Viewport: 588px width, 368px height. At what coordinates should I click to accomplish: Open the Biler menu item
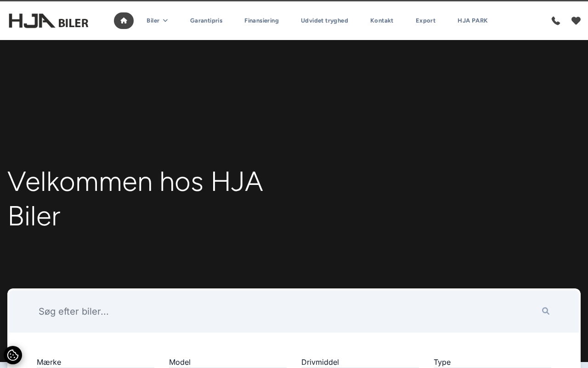tap(153, 21)
